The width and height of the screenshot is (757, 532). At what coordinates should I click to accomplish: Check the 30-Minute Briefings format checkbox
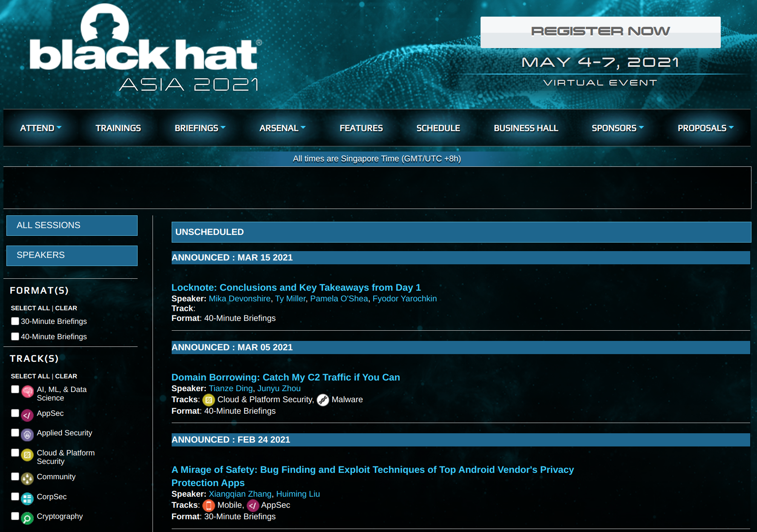15,321
